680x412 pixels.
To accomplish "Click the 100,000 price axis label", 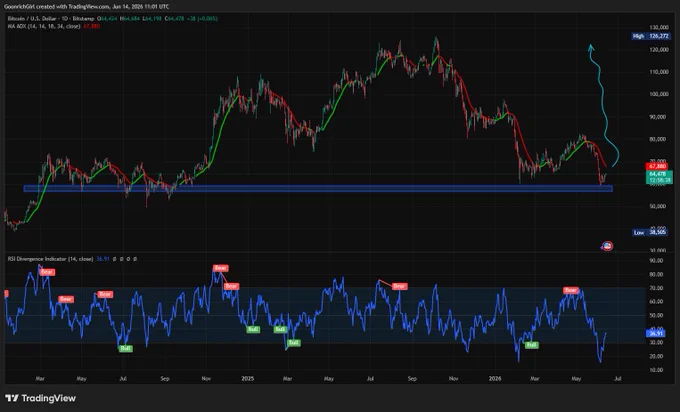I will [x=659, y=94].
